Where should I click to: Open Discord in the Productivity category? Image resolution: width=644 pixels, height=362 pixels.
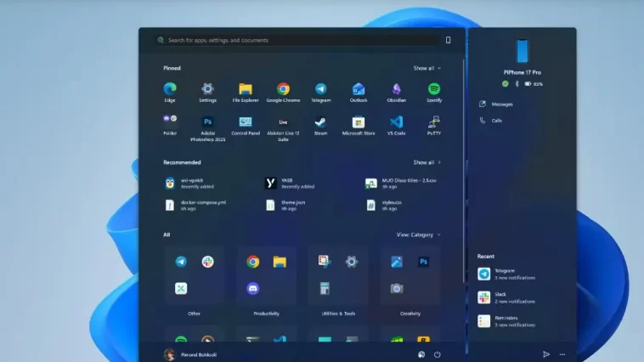tap(253, 288)
